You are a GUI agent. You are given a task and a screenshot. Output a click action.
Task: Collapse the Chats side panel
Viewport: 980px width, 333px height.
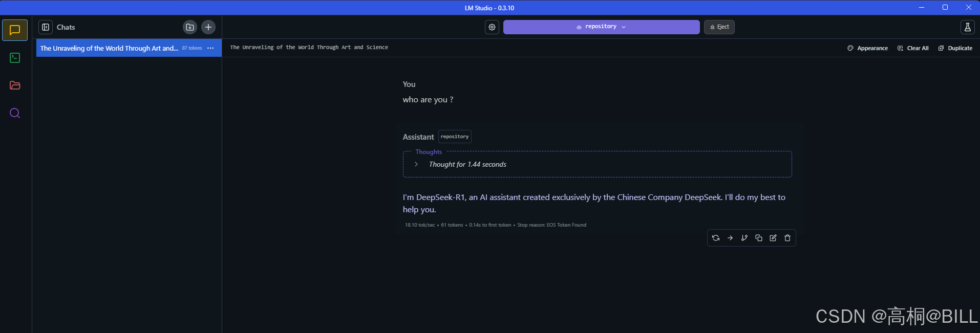click(46, 27)
